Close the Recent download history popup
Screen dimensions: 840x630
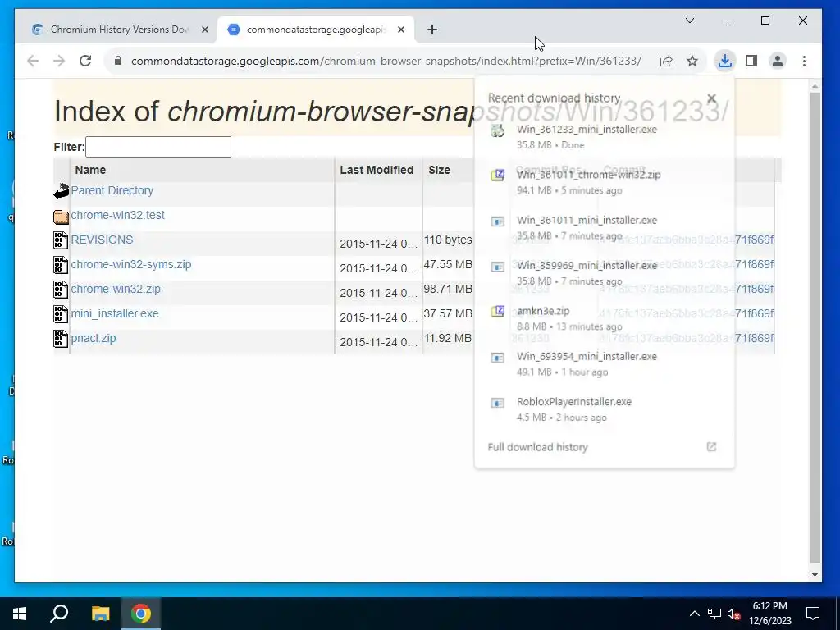(711, 98)
